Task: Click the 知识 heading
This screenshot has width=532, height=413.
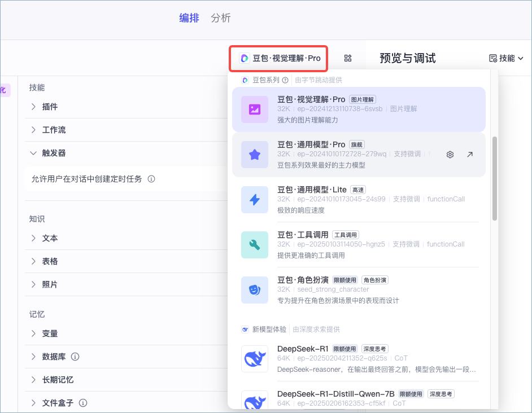Action: (37, 219)
